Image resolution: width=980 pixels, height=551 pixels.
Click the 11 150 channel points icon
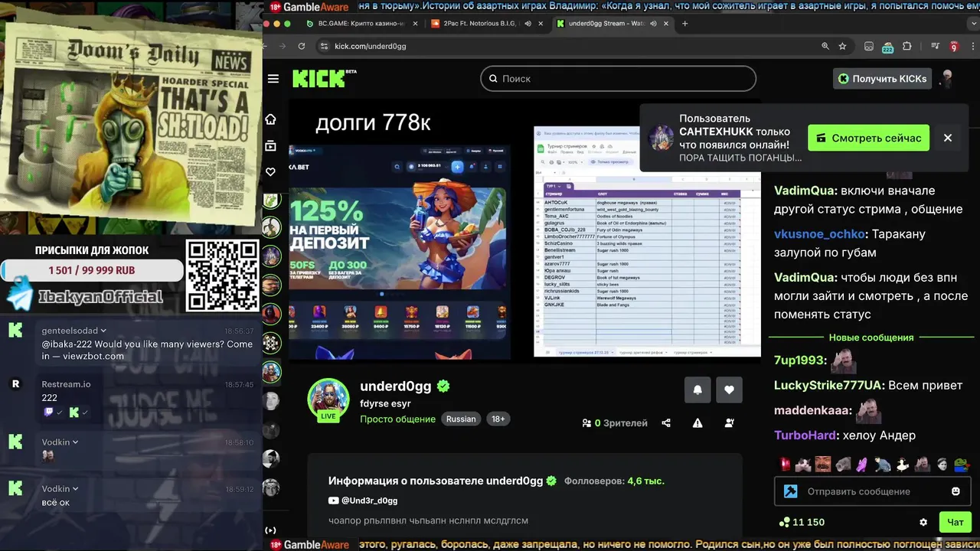(x=784, y=522)
